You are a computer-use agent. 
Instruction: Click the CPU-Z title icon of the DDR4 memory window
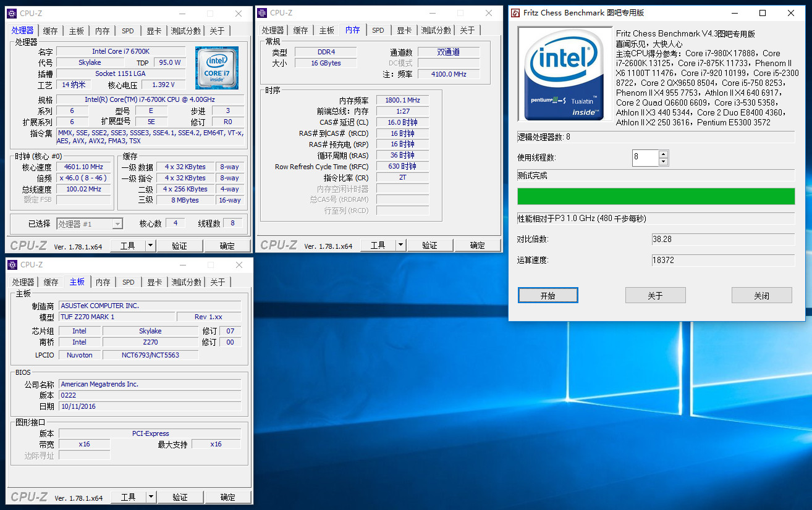click(262, 13)
